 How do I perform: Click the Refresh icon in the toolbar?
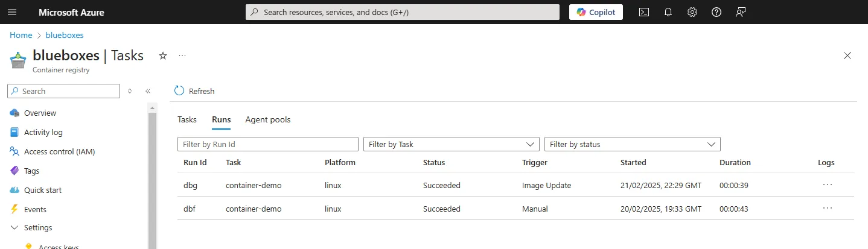tap(179, 91)
